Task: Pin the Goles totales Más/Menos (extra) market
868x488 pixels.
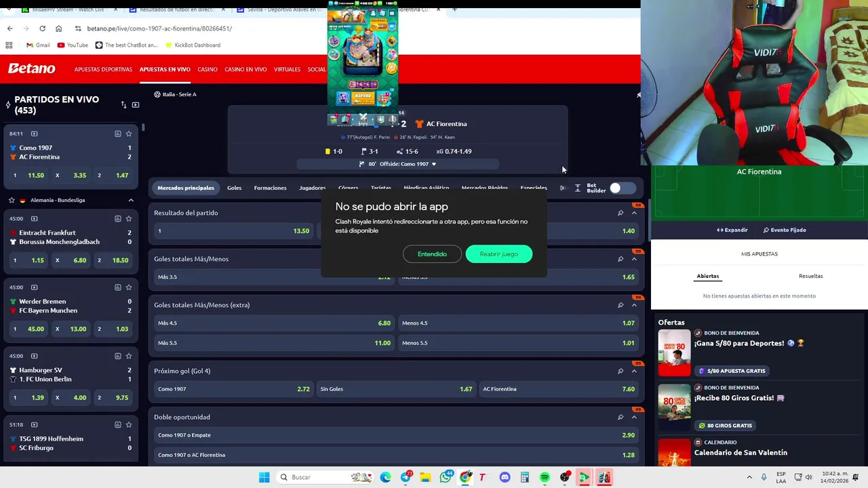Action: pos(620,305)
